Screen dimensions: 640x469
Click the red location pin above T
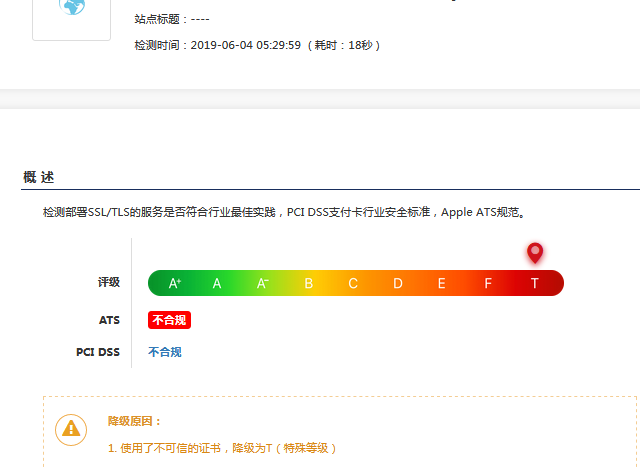tap(535, 252)
